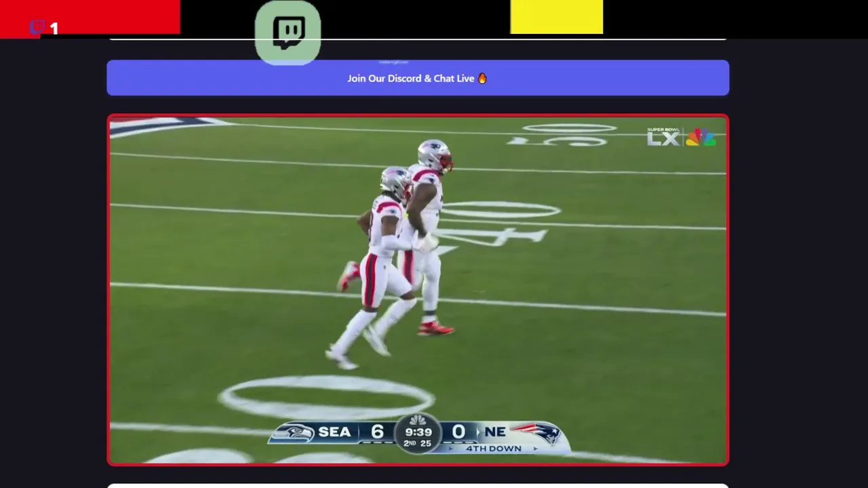This screenshot has width=868, height=488.
Task: Click the small purple Twitch icon beside 1
Action: click(x=37, y=27)
